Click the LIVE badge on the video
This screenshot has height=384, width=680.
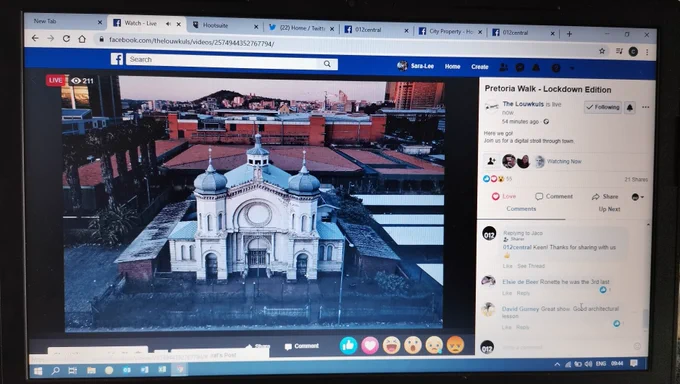(56, 80)
